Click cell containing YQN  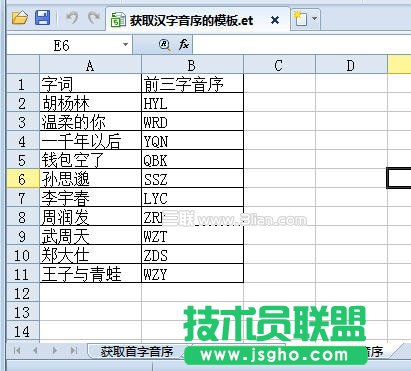(192, 141)
